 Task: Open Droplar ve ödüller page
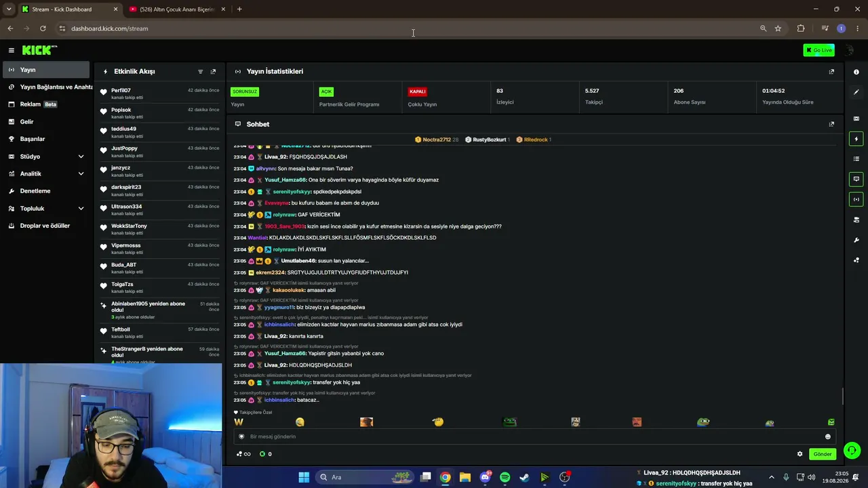click(45, 226)
